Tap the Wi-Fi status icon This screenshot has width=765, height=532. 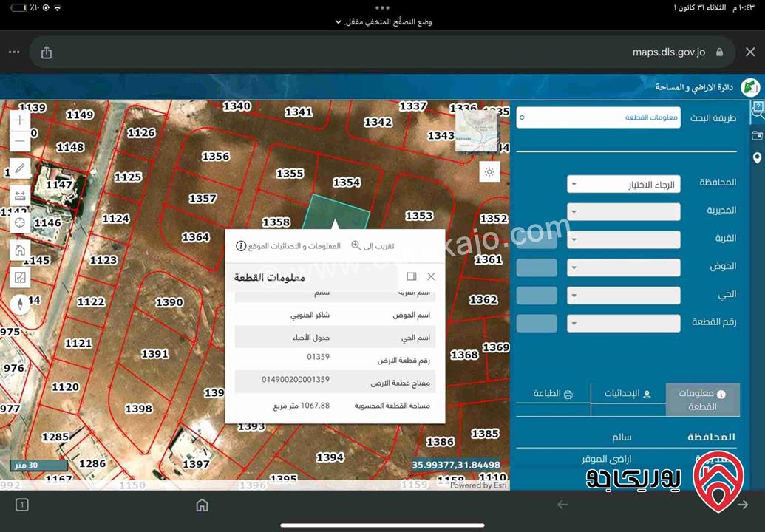click(x=58, y=8)
